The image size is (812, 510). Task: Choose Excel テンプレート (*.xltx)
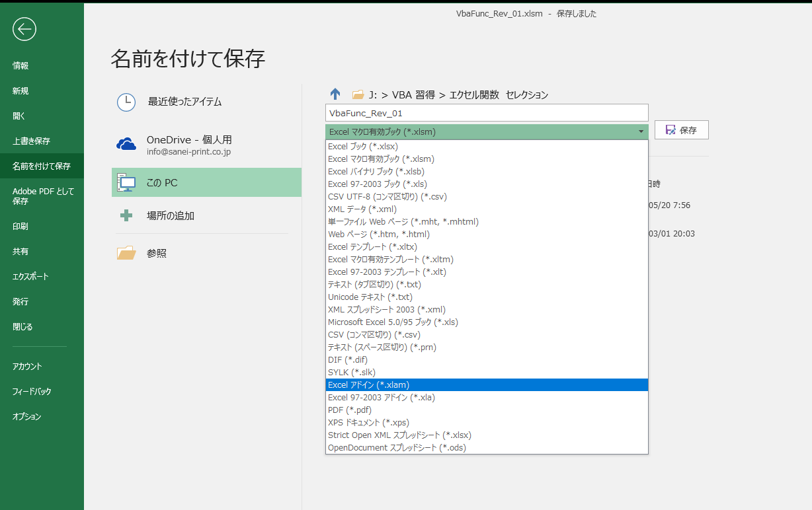(487, 246)
